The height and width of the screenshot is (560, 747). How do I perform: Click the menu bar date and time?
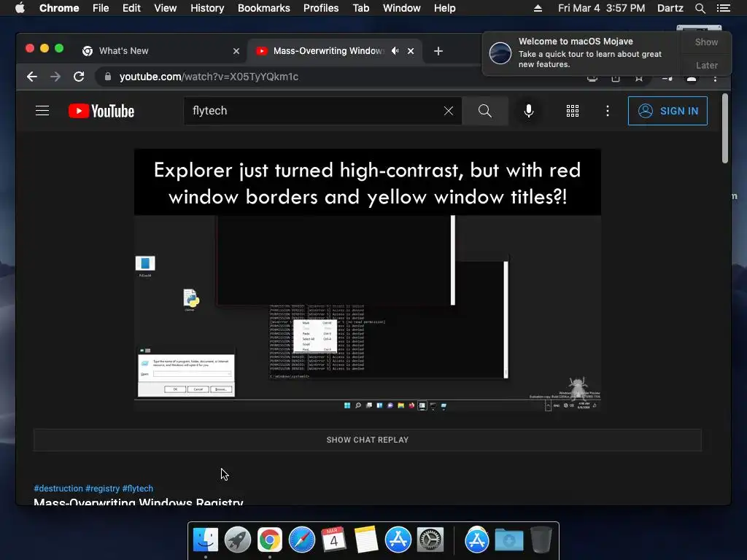click(602, 8)
